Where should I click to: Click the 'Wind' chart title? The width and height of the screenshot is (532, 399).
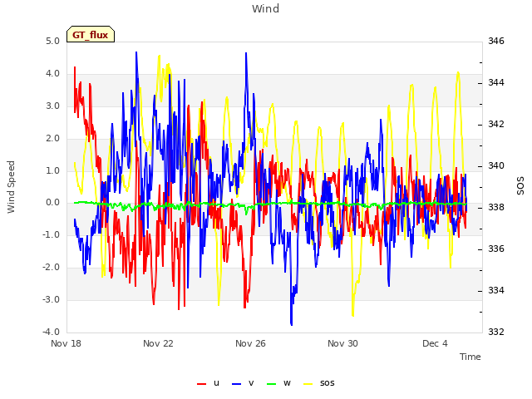pos(266,8)
